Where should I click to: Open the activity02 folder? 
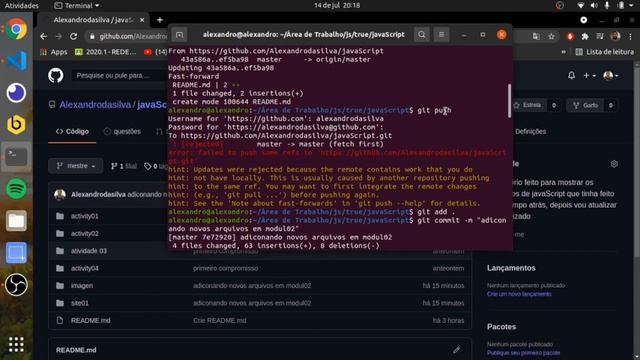click(x=84, y=233)
